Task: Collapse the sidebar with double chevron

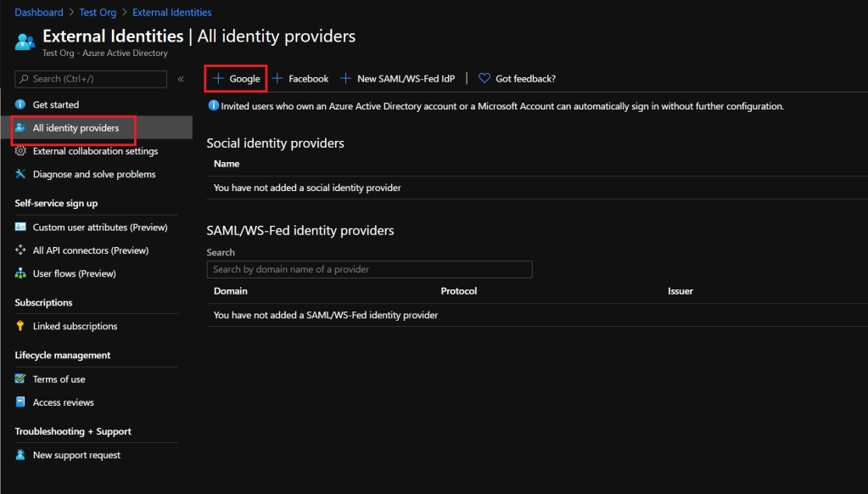Action: pos(181,79)
